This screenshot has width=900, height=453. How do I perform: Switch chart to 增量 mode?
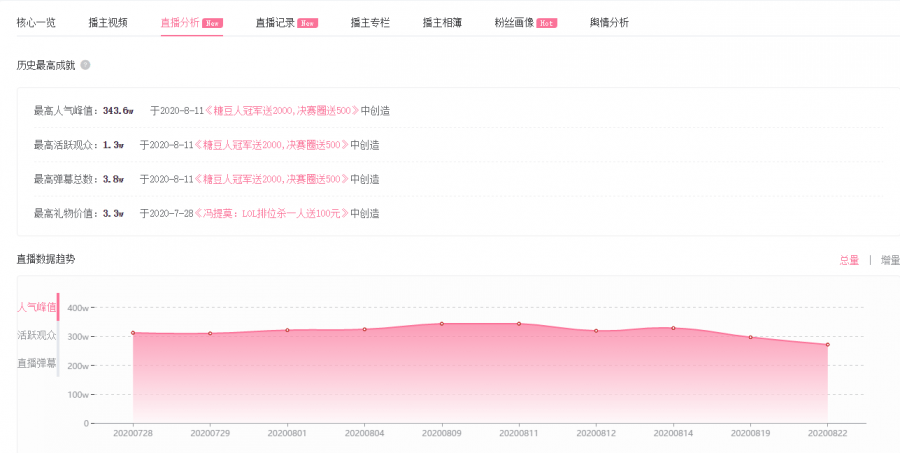click(x=889, y=260)
